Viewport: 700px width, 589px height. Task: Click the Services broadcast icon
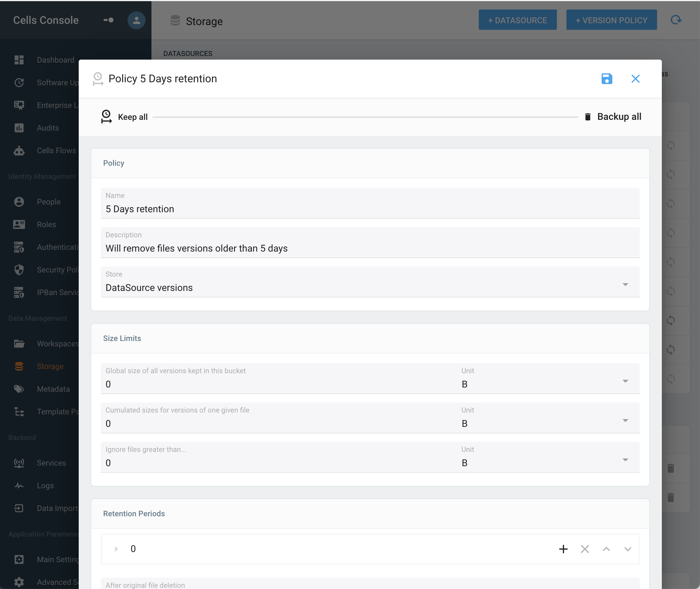(x=19, y=463)
